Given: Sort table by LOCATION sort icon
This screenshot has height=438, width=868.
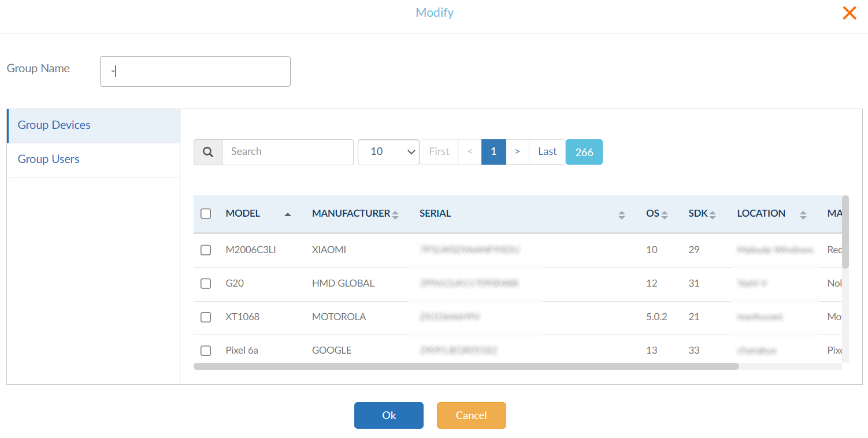Looking at the screenshot, I should pyautogui.click(x=803, y=215).
